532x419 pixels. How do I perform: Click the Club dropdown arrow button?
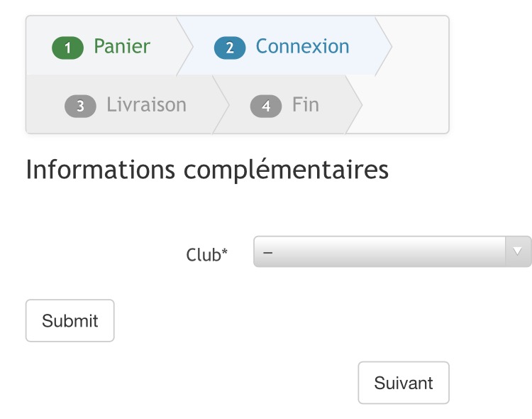click(517, 251)
